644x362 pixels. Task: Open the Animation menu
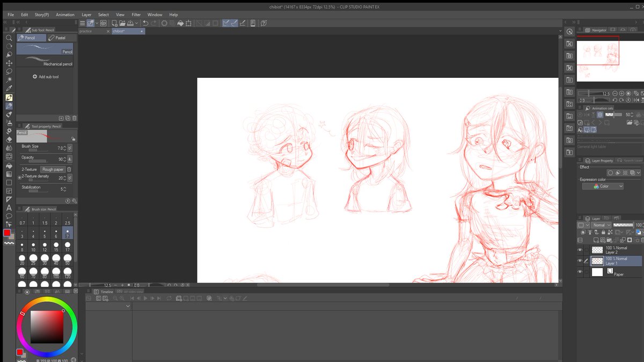65,15
